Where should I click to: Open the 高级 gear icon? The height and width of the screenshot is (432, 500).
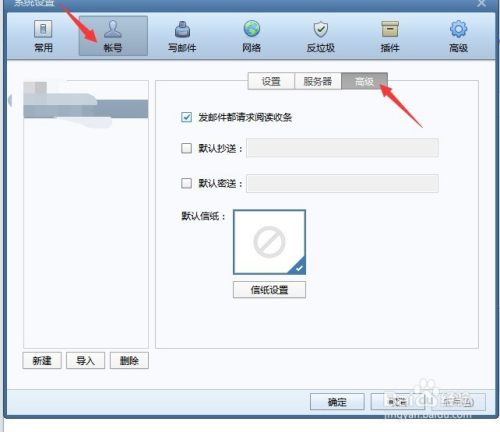pyautogui.click(x=459, y=29)
